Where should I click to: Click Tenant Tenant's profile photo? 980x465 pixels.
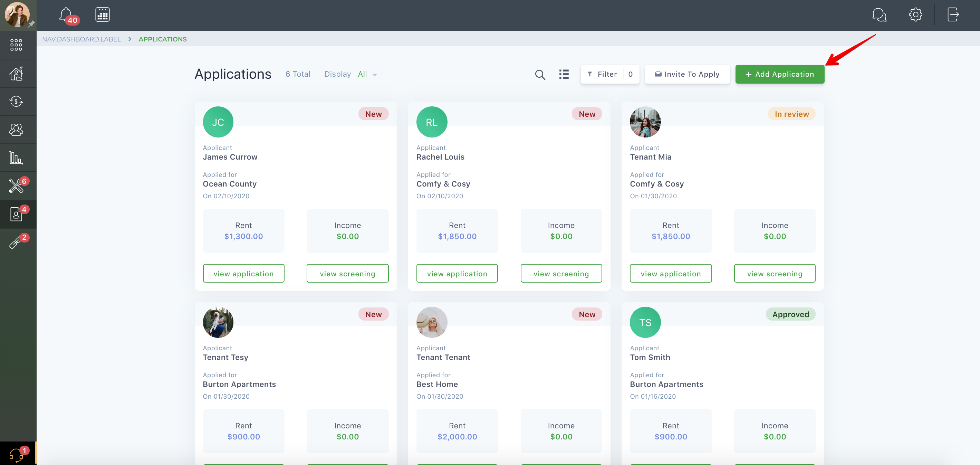[432, 322]
